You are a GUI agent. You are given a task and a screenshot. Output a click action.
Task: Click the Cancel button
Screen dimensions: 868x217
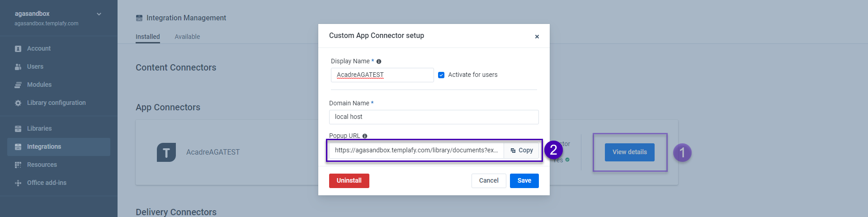(489, 181)
